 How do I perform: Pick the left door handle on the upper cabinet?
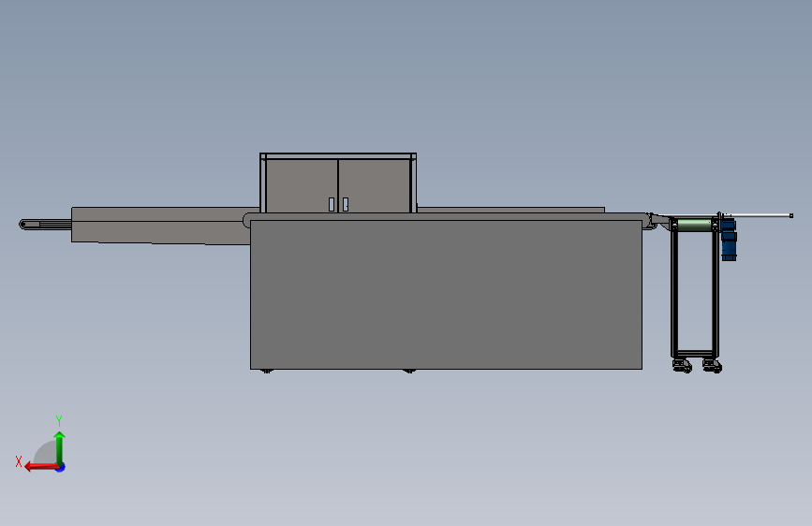tap(332, 204)
